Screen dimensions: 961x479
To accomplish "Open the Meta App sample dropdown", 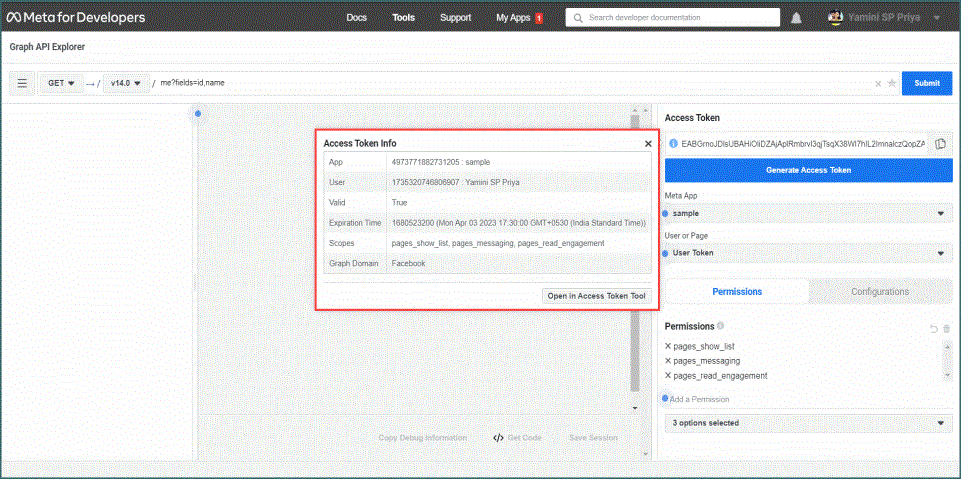I will [808, 213].
